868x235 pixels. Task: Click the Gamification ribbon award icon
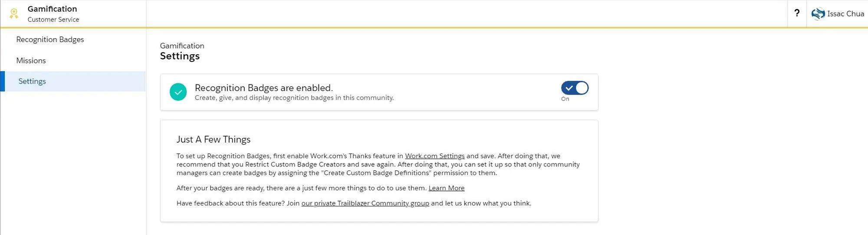14,13
